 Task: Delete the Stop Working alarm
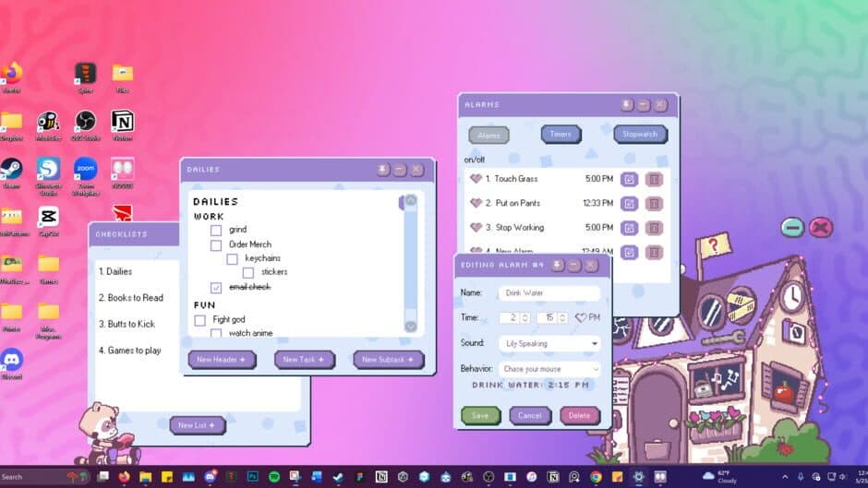click(654, 228)
